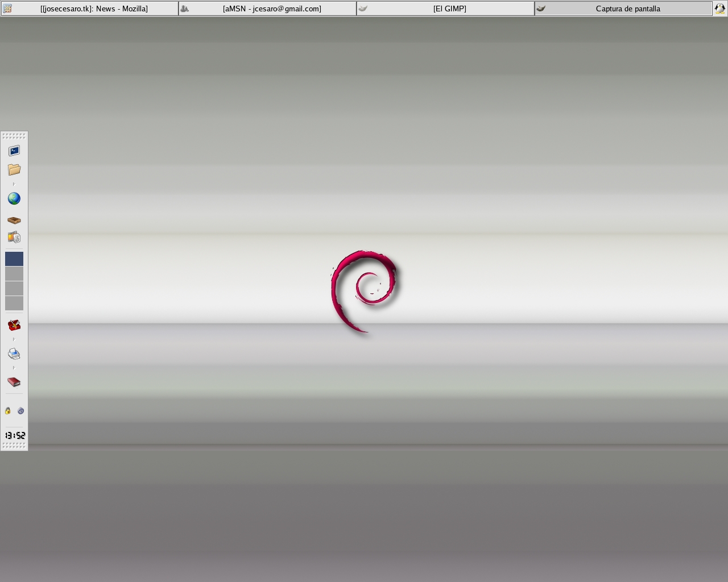728x582 pixels.
Task: Switch to the Captura de pantalla window
Action: [623, 9]
